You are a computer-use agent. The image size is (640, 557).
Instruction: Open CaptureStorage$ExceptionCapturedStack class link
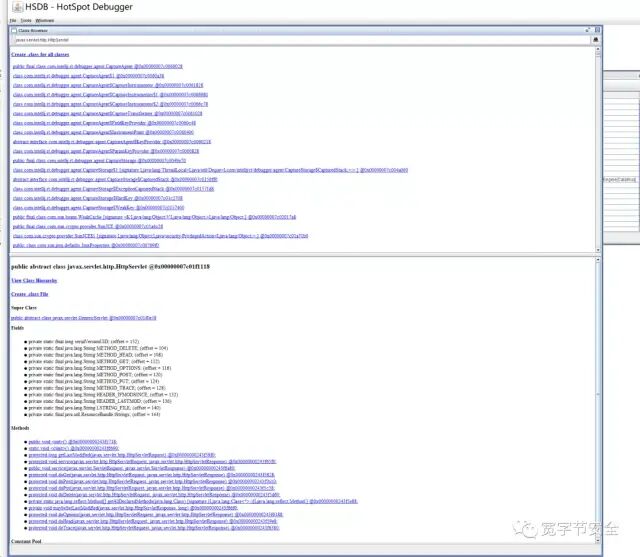[x=113, y=189]
